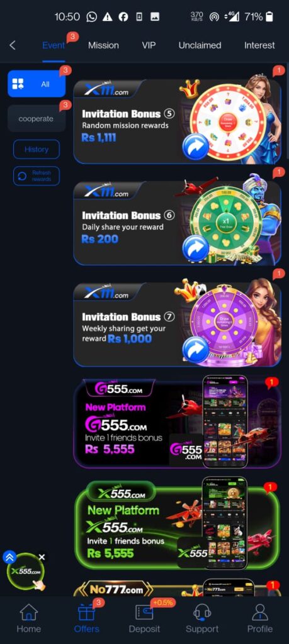Image resolution: width=289 pixels, height=644 pixels.
Task: Select the All category filter
Action: pos(37,84)
